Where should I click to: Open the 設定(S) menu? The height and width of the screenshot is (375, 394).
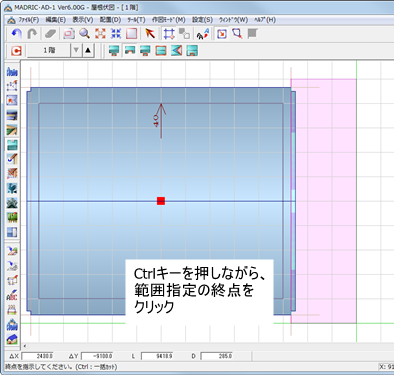coord(202,20)
